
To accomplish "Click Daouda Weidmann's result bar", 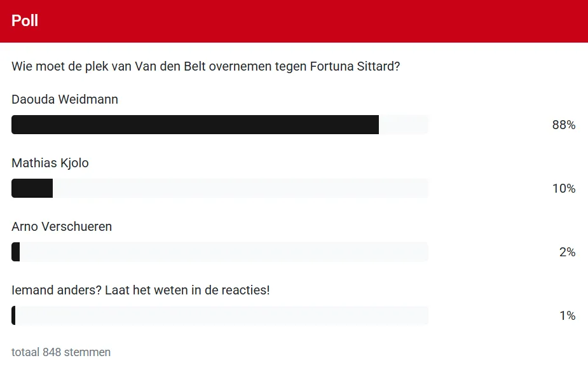I will 219,125.
